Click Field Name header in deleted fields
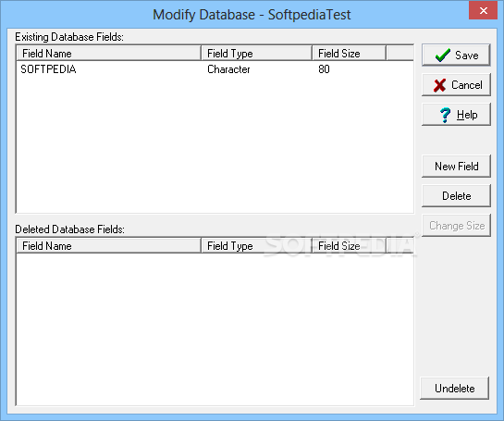The image size is (504, 421). [x=108, y=246]
